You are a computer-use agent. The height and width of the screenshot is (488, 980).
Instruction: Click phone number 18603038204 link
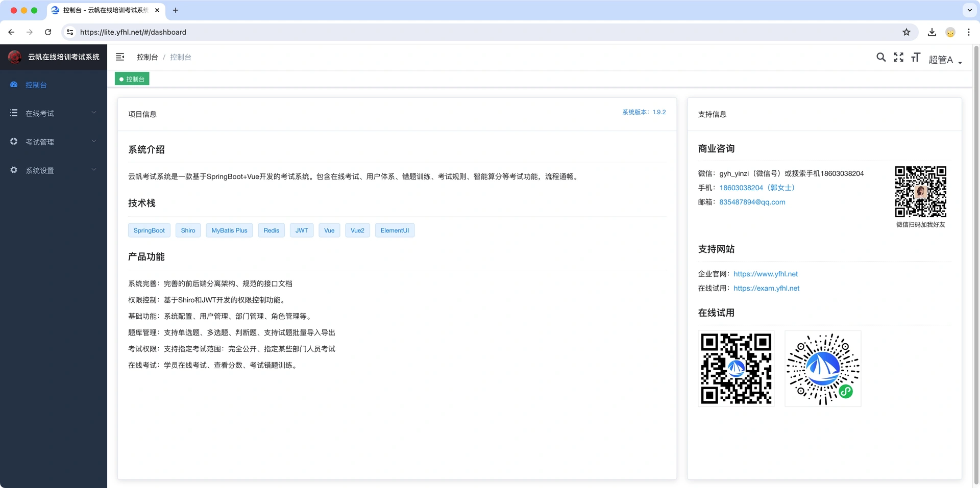coord(756,188)
